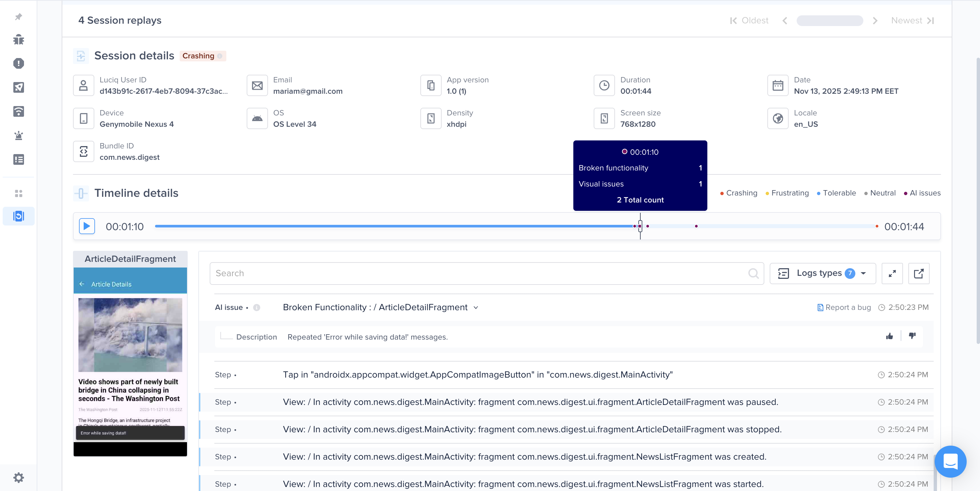Open settings gear at sidebar bottom
The width and height of the screenshot is (980, 491).
(x=18, y=477)
